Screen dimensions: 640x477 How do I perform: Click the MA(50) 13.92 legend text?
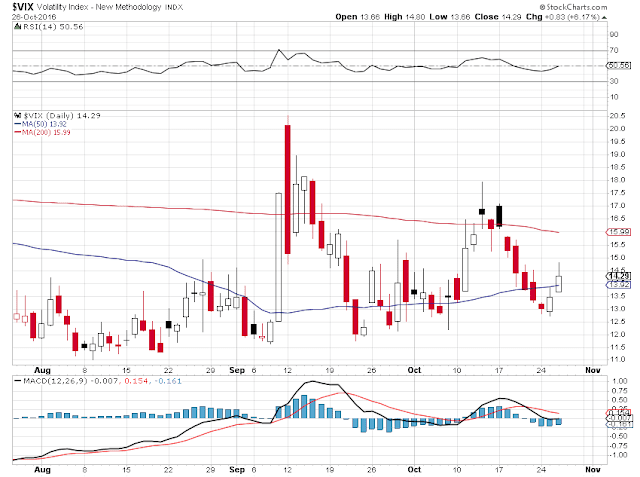coord(44,124)
